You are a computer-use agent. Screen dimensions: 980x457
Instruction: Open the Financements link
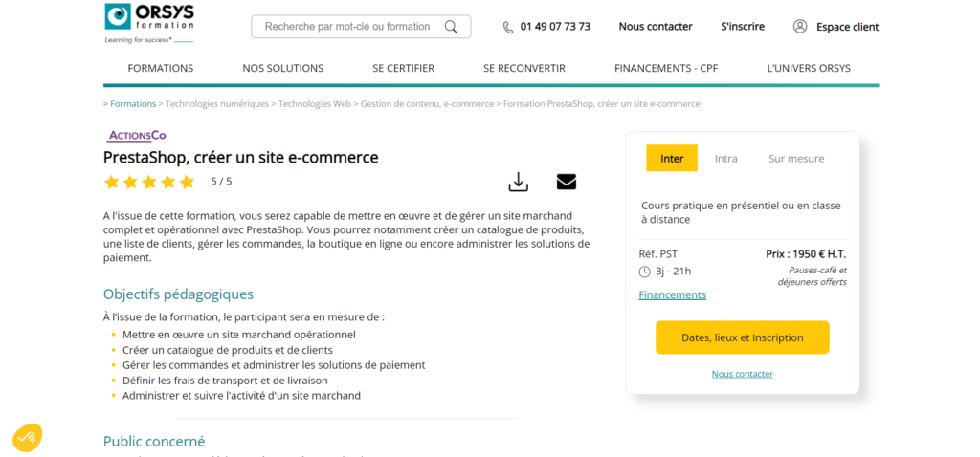click(x=672, y=294)
